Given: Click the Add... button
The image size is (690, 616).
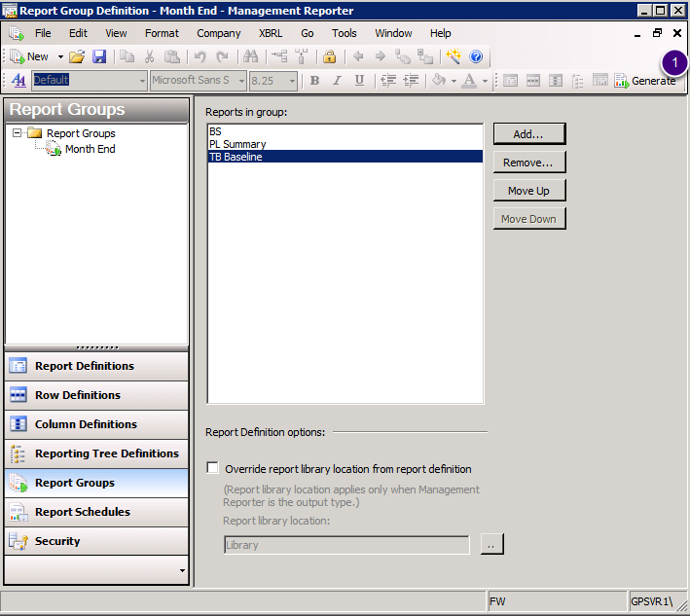Looking at the screenshot, I should [529, 134].
